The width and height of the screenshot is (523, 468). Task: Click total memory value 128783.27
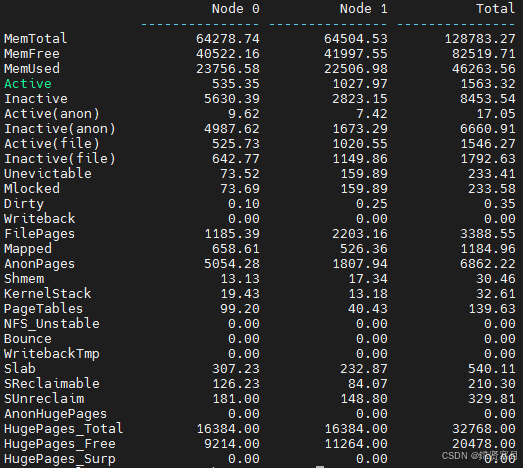(x=480, y=39)
